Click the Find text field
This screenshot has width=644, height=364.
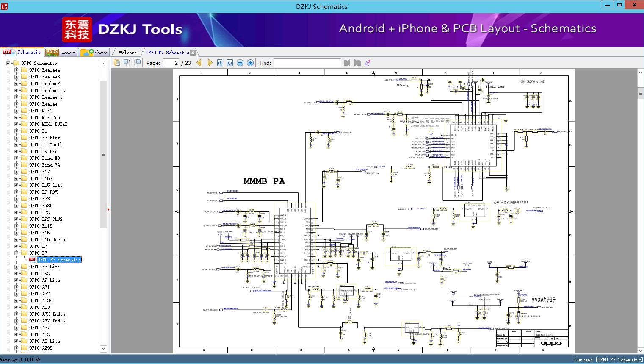coord(307,63)
